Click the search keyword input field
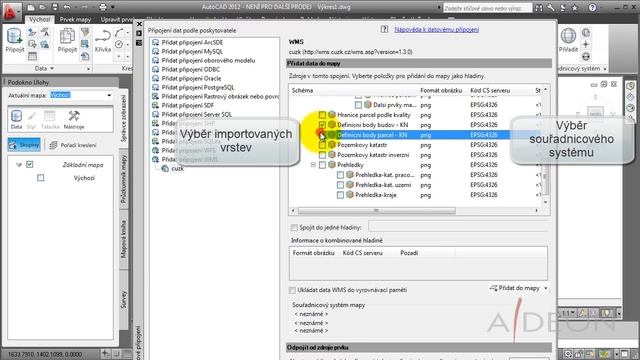Screen dimensions: 640x360 pos(487,8)
